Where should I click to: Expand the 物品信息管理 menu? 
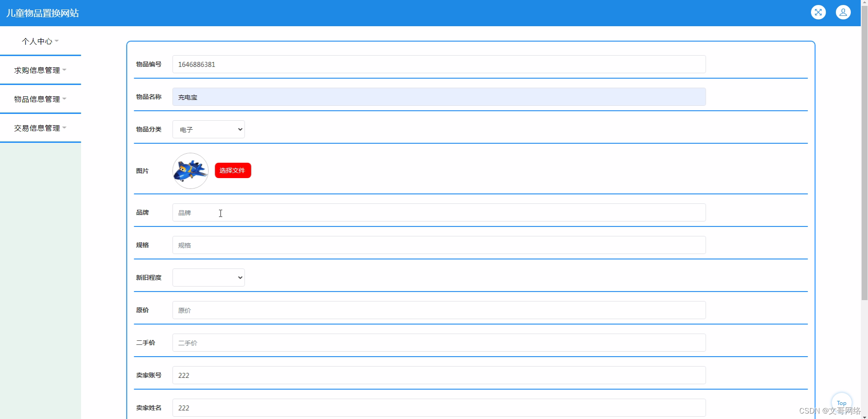[x=40, y=99]
